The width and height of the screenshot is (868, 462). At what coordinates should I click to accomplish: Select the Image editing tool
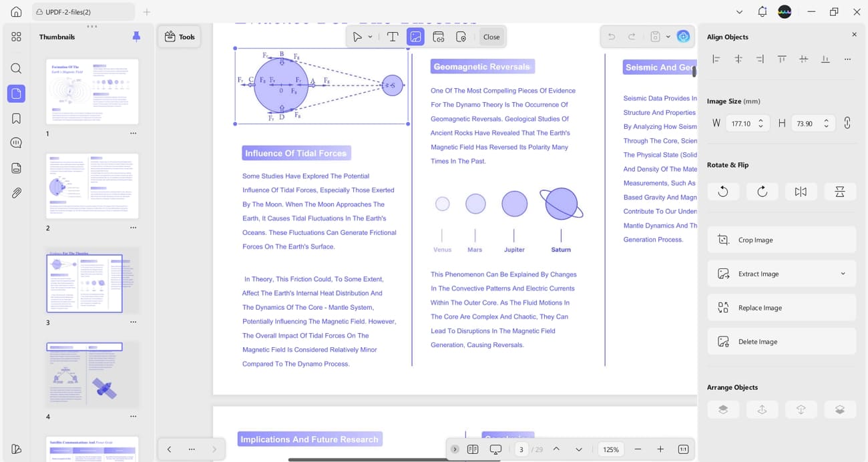[415, 37]
